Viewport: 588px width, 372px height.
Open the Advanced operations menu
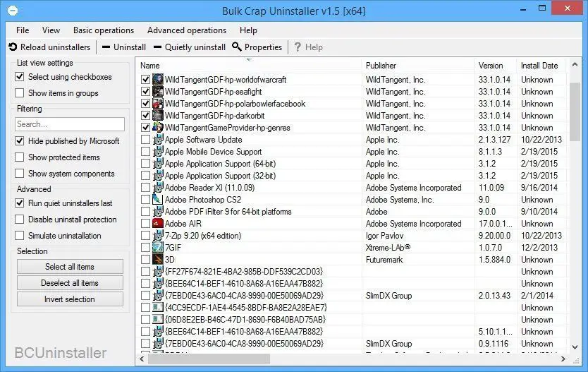click(x=187, y=30)
